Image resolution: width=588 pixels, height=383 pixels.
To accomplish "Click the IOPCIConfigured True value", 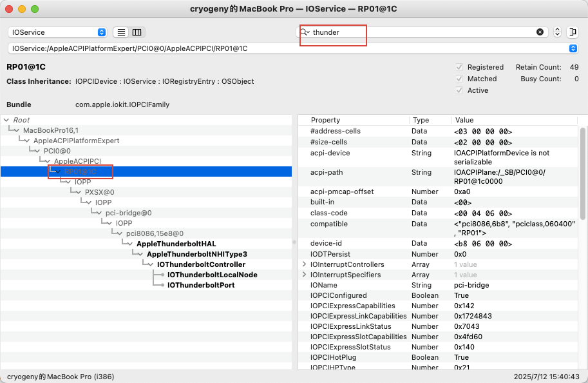I will (x=461, y=295).
